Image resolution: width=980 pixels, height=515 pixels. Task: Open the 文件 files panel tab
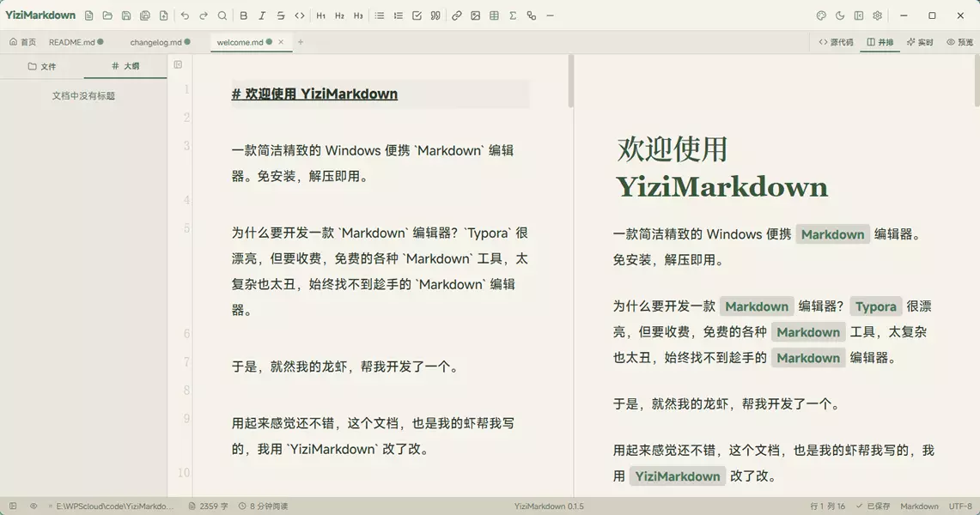click(42, 66)
